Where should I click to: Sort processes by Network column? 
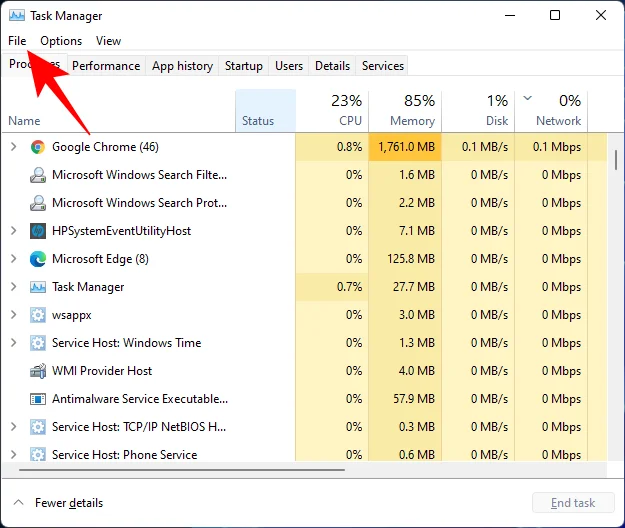click(551, 111)
